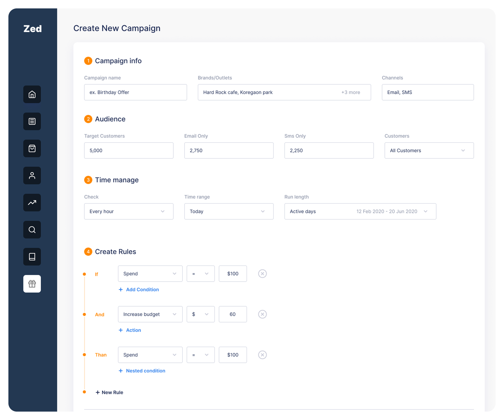Open the Active days run length dropdown

pyautogui.click(x=360, y=211)
